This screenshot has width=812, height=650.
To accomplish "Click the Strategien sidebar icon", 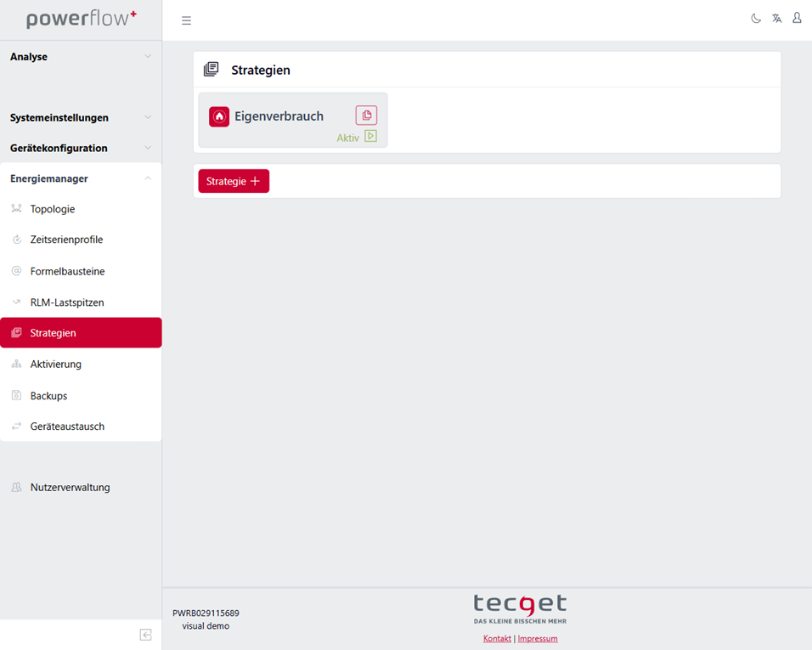I will click(17, 332).
